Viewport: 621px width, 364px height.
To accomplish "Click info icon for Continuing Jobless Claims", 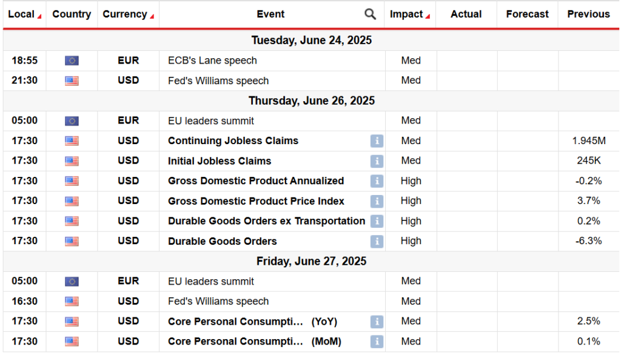I will (377, 141).
